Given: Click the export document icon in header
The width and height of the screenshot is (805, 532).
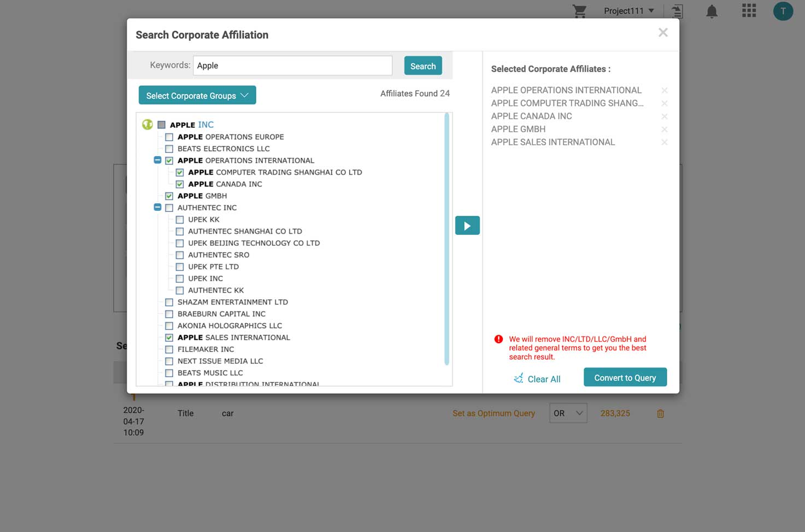Looking at the screenshot, I should [677, 11].
